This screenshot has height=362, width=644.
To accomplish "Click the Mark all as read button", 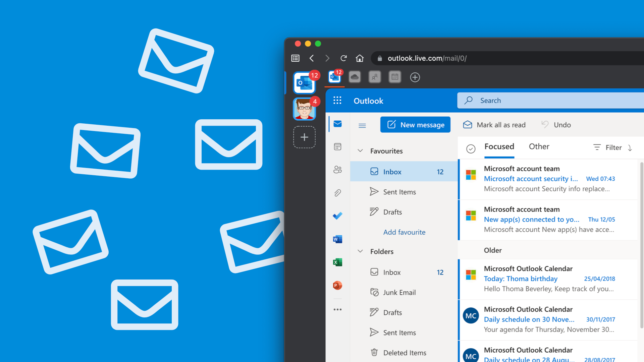I will point(494,125).
